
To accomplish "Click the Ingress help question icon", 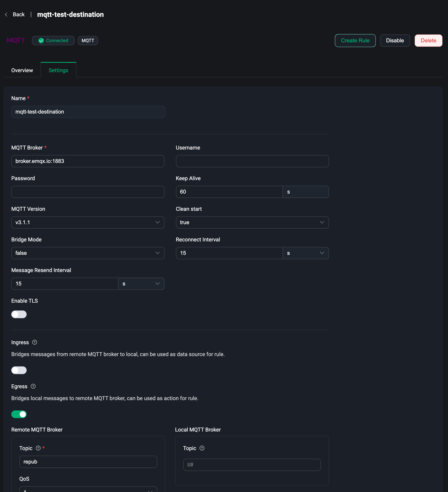I will [x=35, y=342].
